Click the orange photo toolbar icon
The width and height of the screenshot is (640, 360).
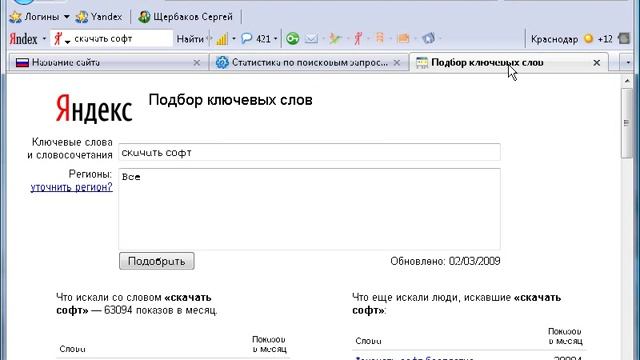point(403,39)
